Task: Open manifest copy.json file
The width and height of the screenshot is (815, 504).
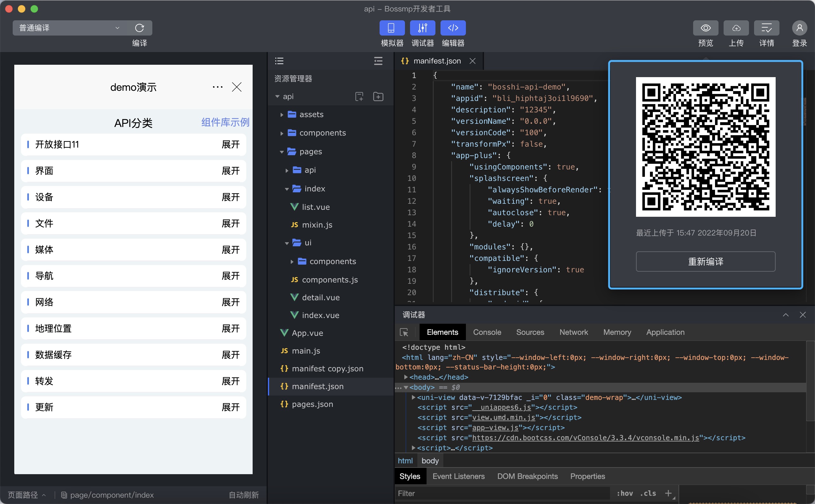Action: coord(327,368)
